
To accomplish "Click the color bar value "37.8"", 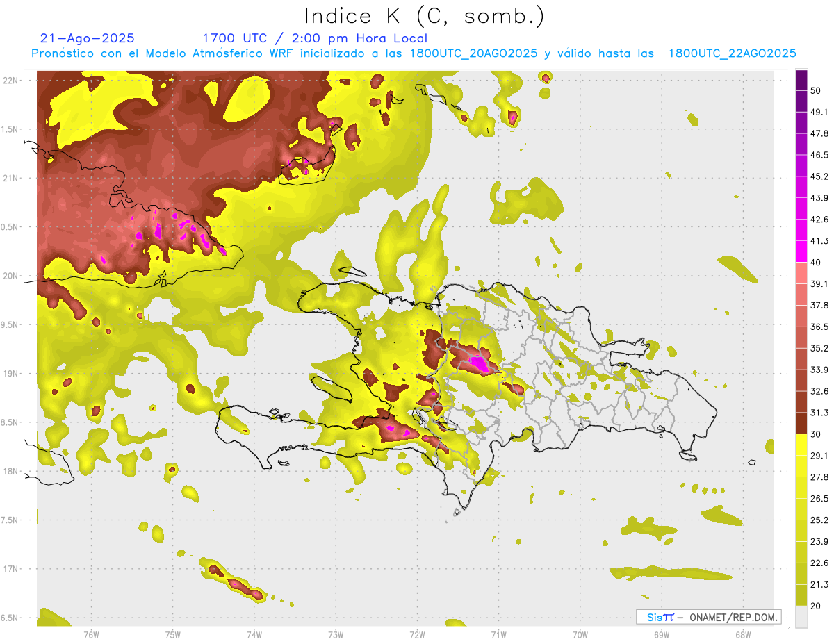I will pyautogui.click(x=819, y=306).
